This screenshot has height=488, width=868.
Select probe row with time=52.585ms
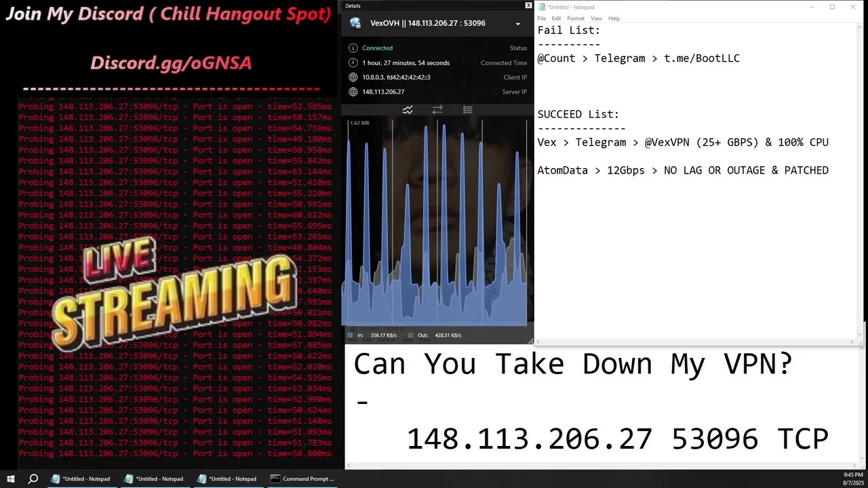pyautogui.click(x=176, y=106)
